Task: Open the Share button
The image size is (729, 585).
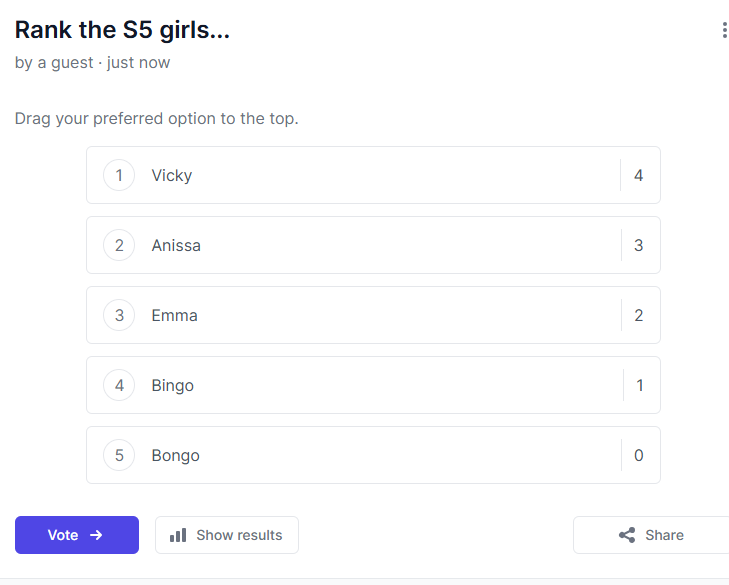Action: pos(651,535)
